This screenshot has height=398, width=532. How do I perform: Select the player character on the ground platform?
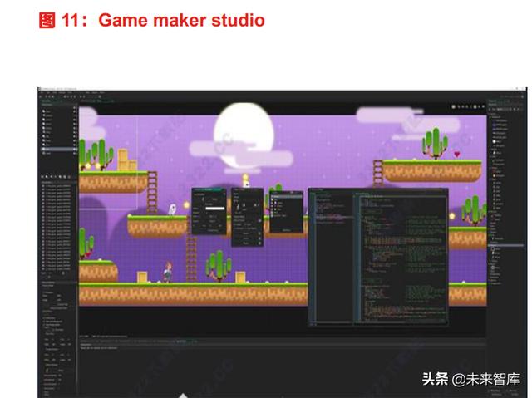click(x=168, y=272)
